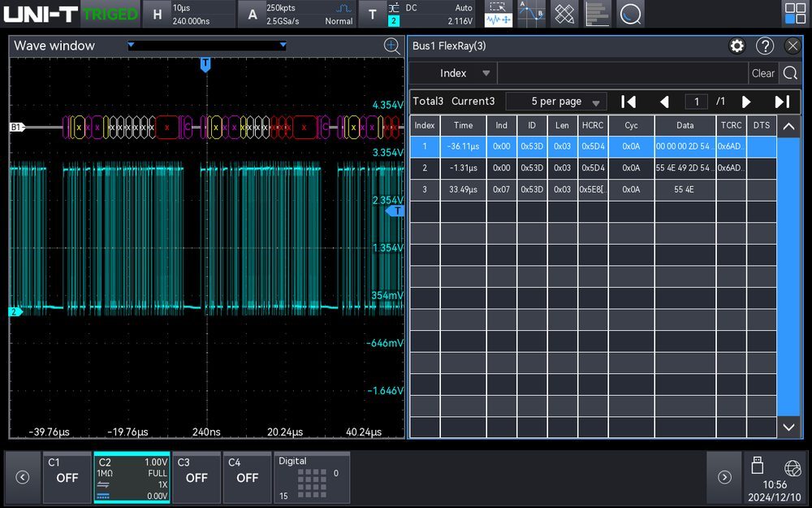
Task: Click the right navigation arrow in bottom bar
Action: tap(724, 477)
